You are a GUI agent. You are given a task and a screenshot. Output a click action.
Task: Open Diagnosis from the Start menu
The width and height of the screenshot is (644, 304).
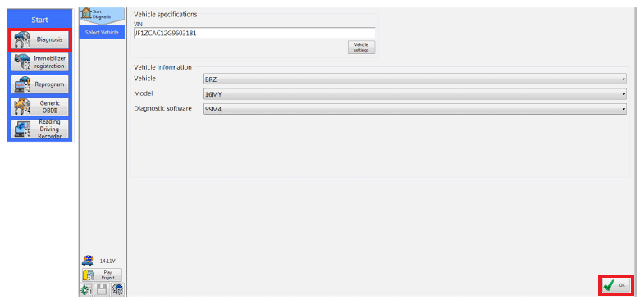pos(40,40)
